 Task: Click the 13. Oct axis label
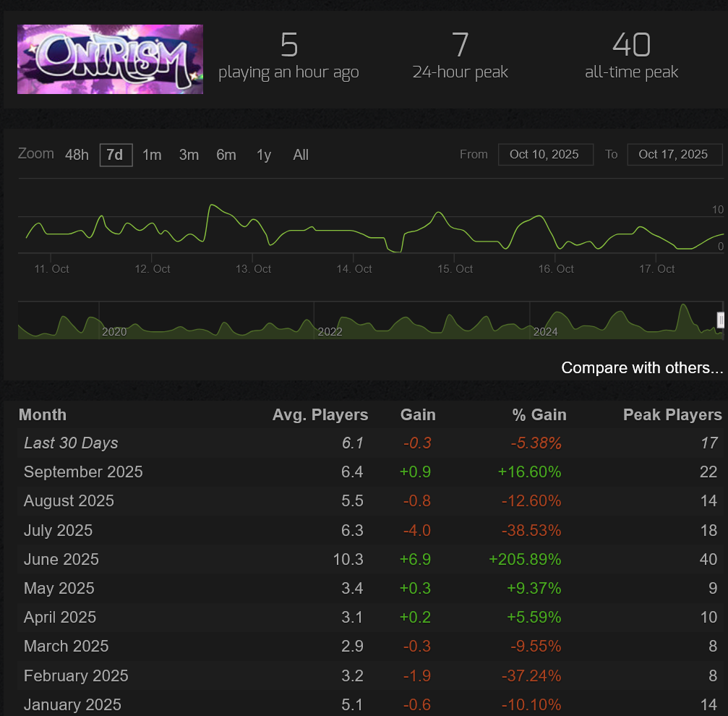(254, 269)
